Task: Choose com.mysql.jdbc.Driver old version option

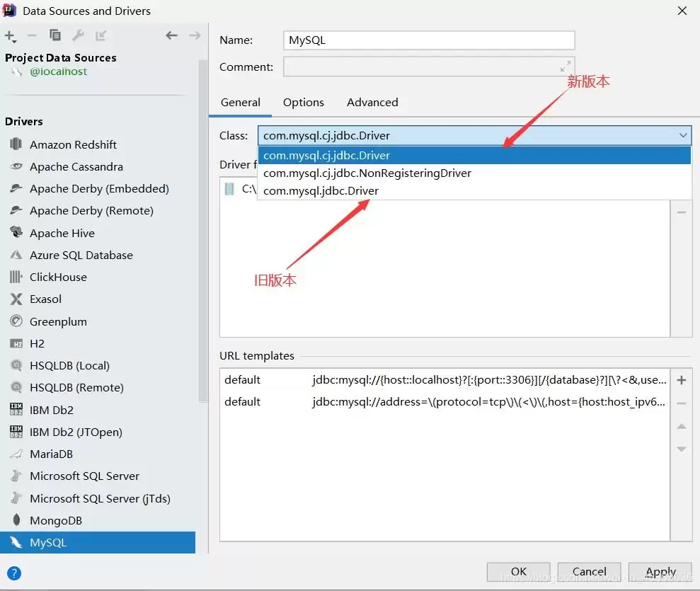Action: coord(474,191)
